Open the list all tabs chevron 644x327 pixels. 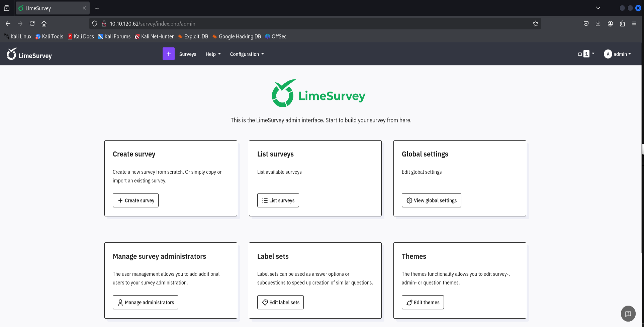598,8
